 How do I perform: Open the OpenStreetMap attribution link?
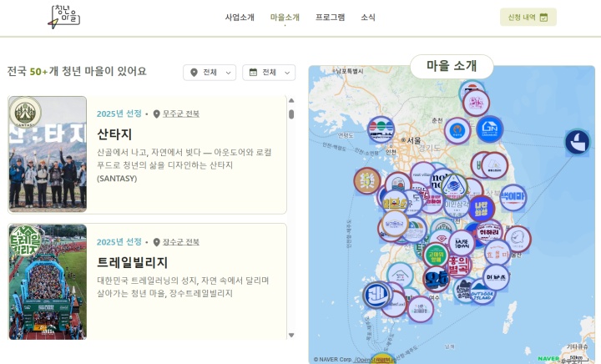pos(375,360)
